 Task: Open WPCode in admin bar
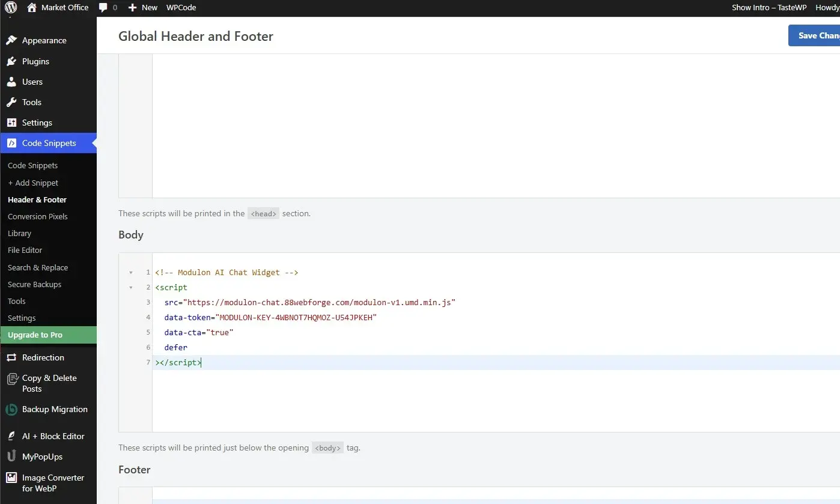(181, 8)
